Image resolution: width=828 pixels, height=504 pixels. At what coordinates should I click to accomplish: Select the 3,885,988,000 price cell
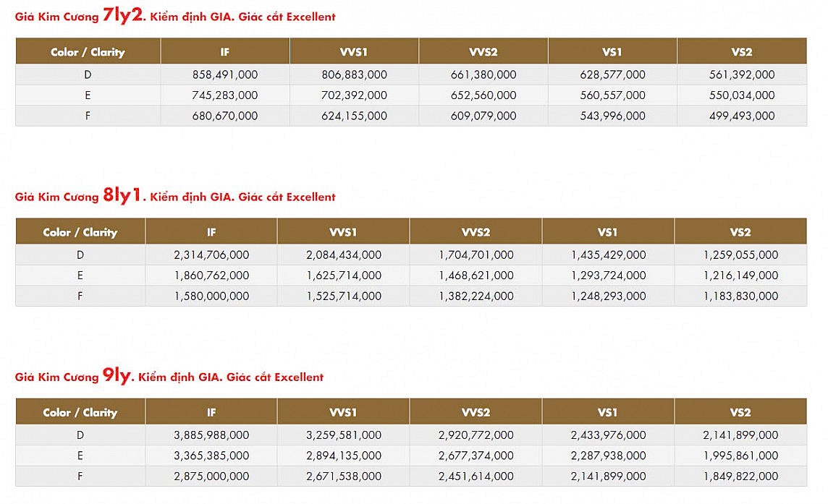[x=211, y=435]
